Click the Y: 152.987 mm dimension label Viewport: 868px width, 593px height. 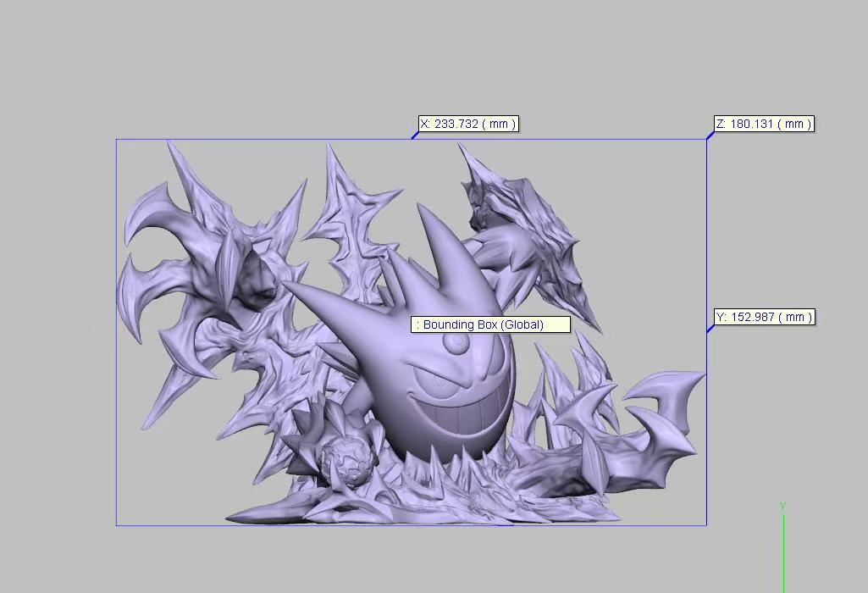pyautogui.click(x=762, y=317)
